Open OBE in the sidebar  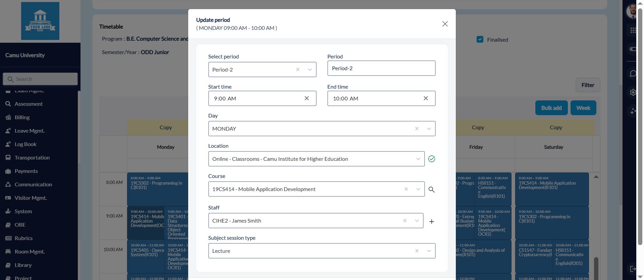20,225
